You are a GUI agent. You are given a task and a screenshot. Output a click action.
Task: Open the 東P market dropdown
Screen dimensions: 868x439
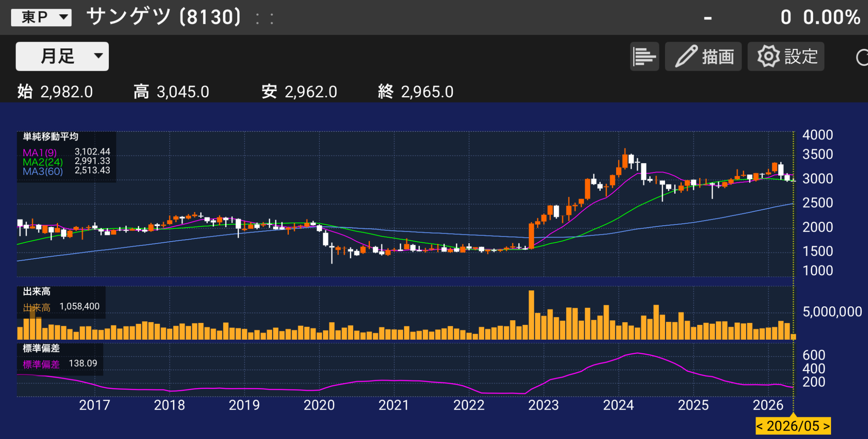pos(41,17)
